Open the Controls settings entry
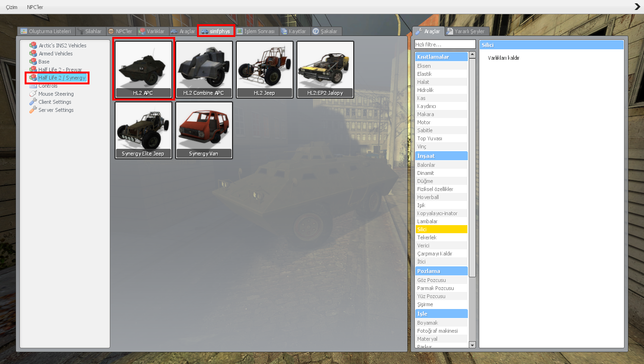This screenshot has height=364, width=644. [x=48, y=86]
